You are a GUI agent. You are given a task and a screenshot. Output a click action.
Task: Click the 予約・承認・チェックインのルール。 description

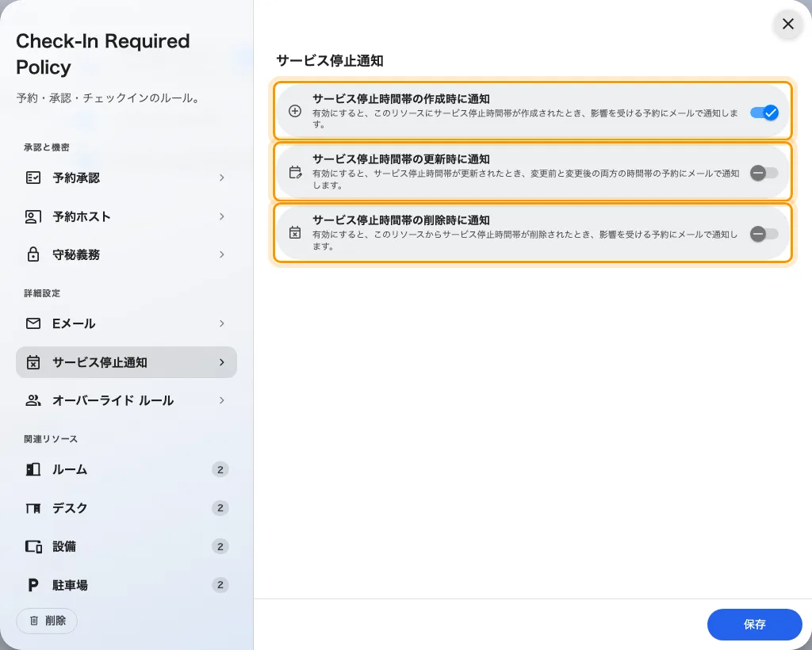[x=109, y=97]
